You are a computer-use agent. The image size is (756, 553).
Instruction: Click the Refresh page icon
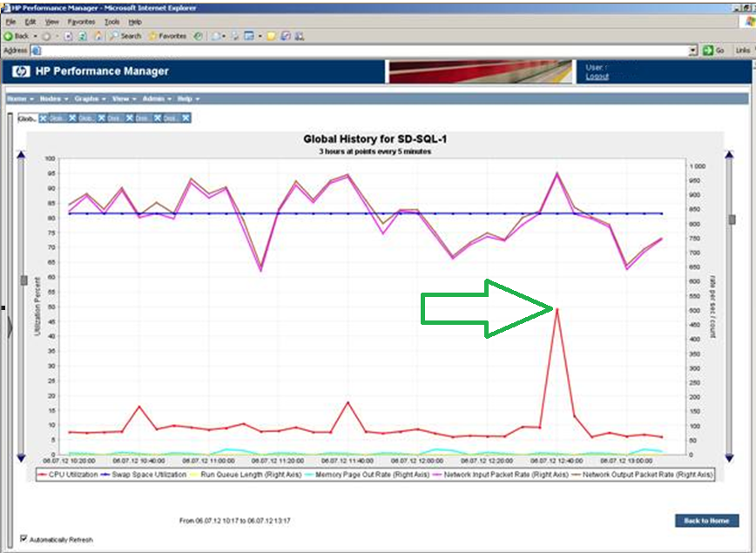(83, 37)
